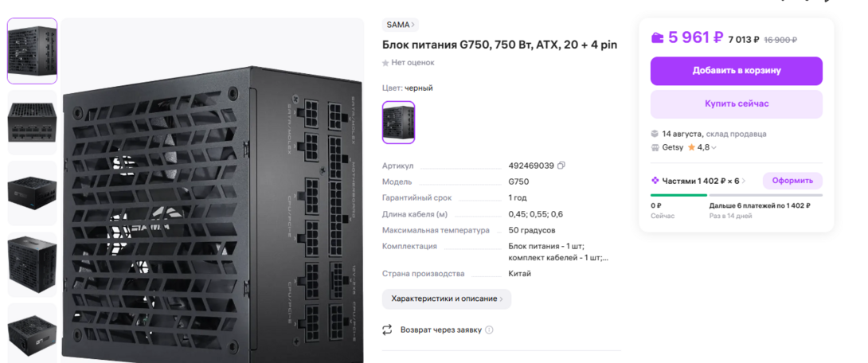Click the wallet price icon
Image resolution: width=868 pixels, height=363 pixels.
pyautogui.click(x=657, y=37)
